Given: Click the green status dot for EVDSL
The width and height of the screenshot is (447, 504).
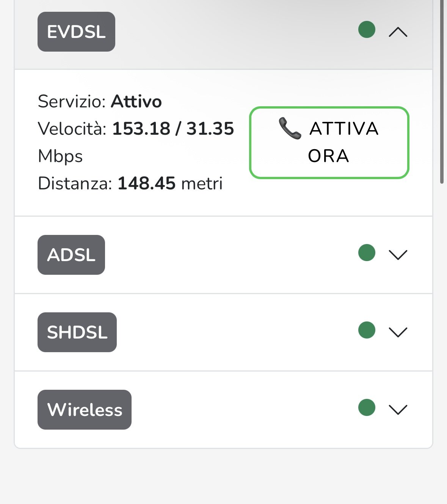Looking at the screenshot, I should [367, 30].
